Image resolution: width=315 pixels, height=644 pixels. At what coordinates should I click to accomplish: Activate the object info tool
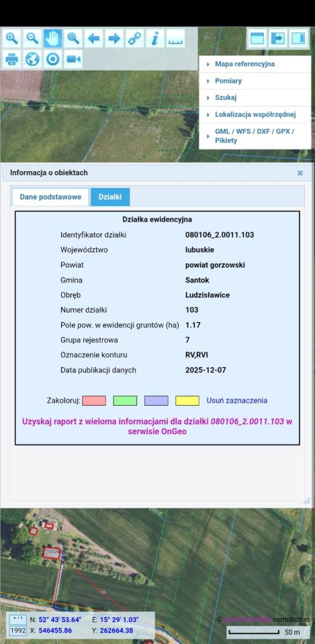pyautogui.click(x=155, y=39)
